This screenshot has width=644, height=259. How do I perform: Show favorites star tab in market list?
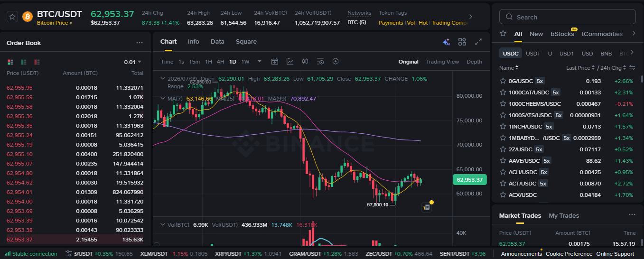coord(504,34)
